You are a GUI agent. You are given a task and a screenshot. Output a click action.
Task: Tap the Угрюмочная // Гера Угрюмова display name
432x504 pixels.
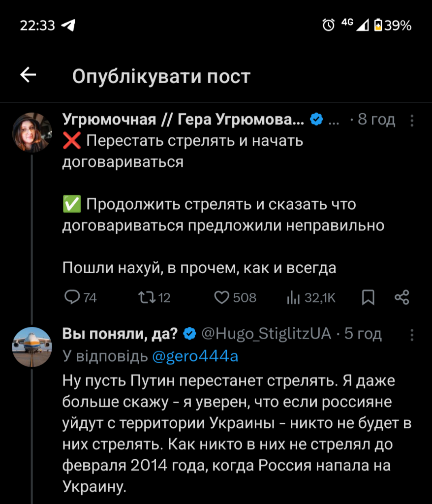coord(184,120)
